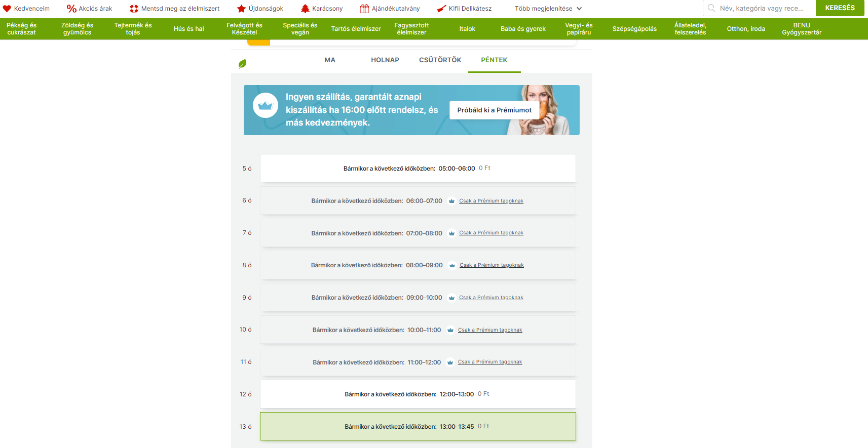Switch to the HOLNAP tab
This screenshot has height=448, width=868.
[385, 60]
